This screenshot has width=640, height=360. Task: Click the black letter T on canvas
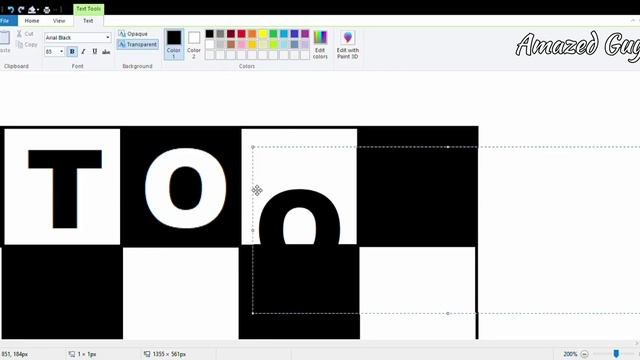[x=65, y=189]
